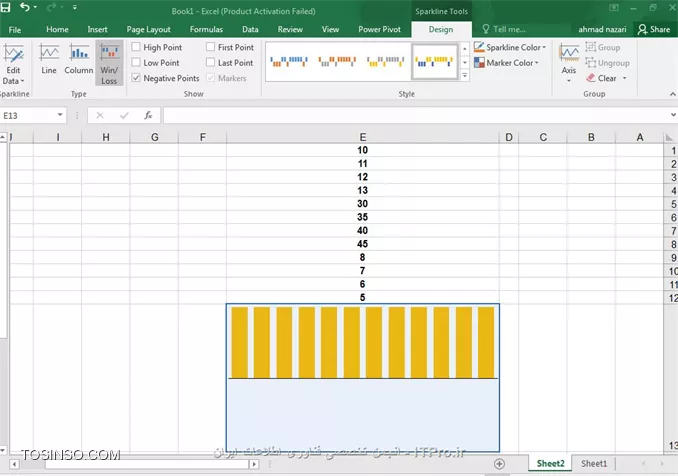Switch to the Sheet1 worksheet tab

point(594,464)
